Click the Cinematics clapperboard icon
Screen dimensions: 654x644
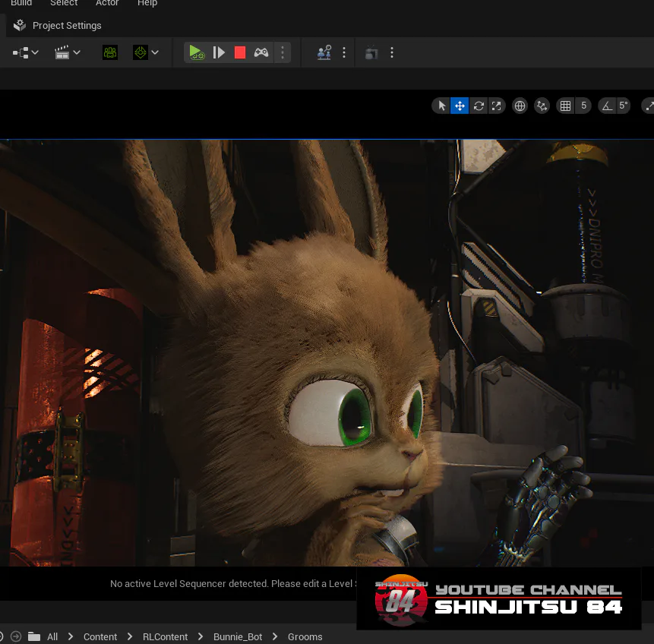(62, 52)
